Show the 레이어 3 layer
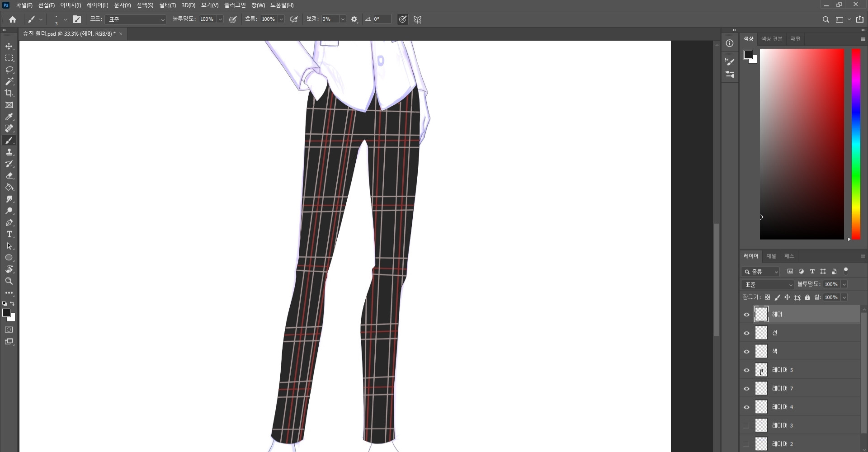The width and height of the screenshot is (868, 452). 746,426
